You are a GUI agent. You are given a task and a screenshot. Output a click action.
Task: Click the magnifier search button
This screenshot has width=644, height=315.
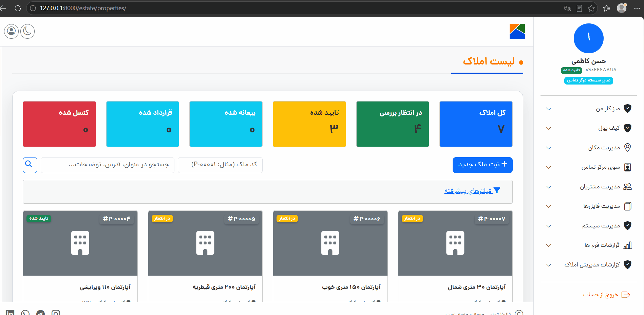point(30,165)
